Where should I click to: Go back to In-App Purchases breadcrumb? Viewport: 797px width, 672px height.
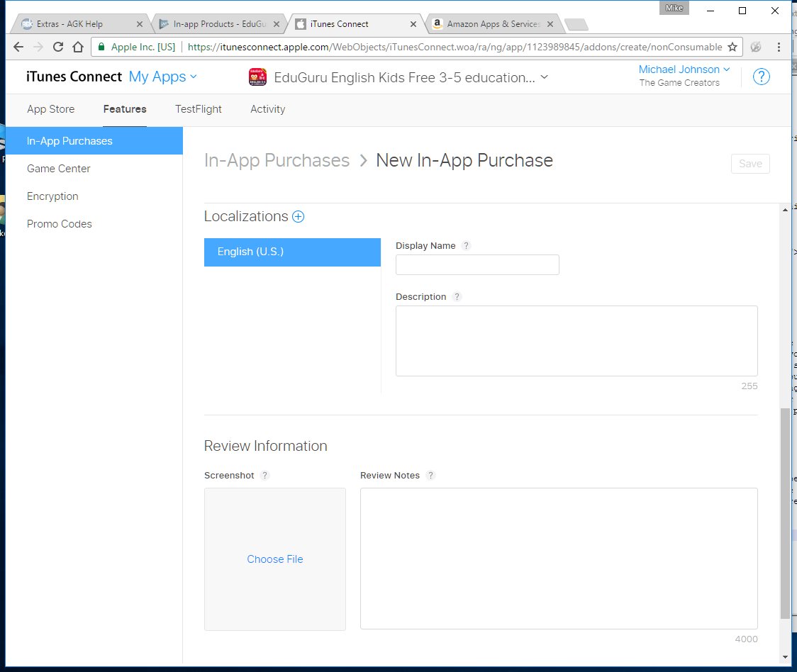click(x=277, y=161)
